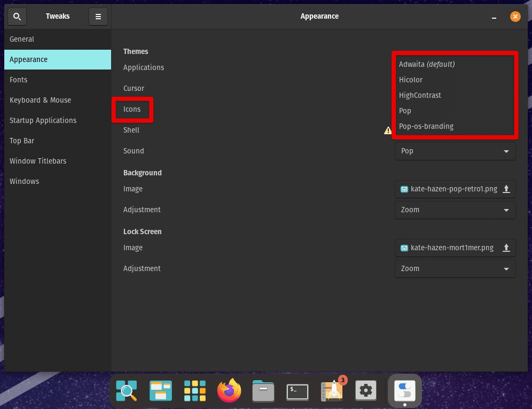Open the Files icon in the dock
Viewport: 532px width, 409px height.
coord(263,391)
